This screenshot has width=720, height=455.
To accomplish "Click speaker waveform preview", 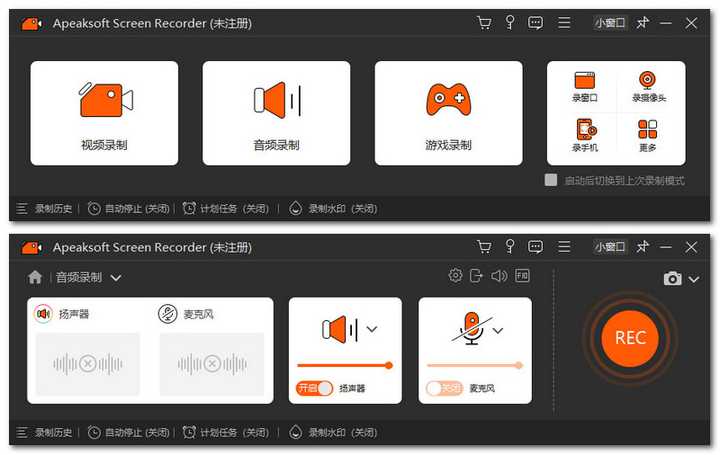I will tap(88, 364).
